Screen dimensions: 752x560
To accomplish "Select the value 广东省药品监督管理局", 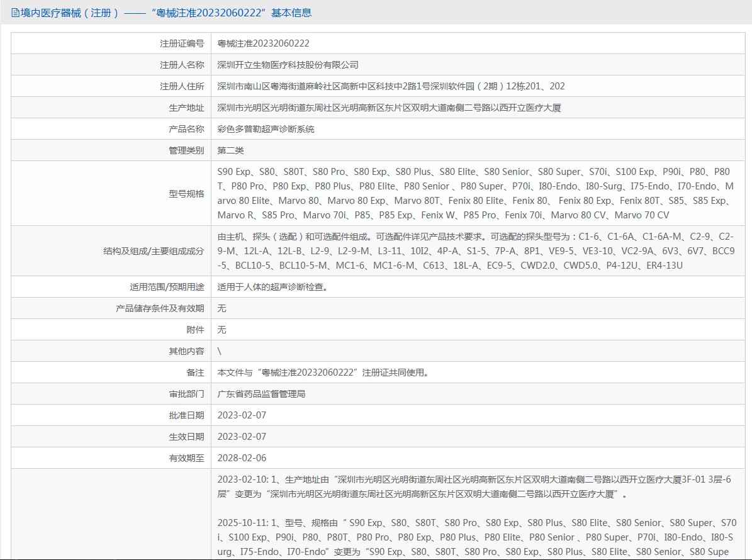I will click(x=261, y=394).
